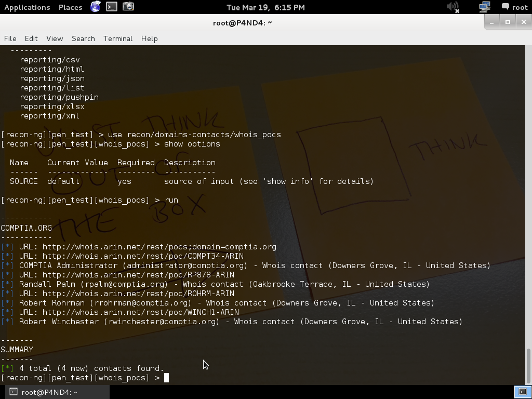The height and width of the screenshot is (399, 532).
Task: Open the Help menu
Action: click(149, 38)
